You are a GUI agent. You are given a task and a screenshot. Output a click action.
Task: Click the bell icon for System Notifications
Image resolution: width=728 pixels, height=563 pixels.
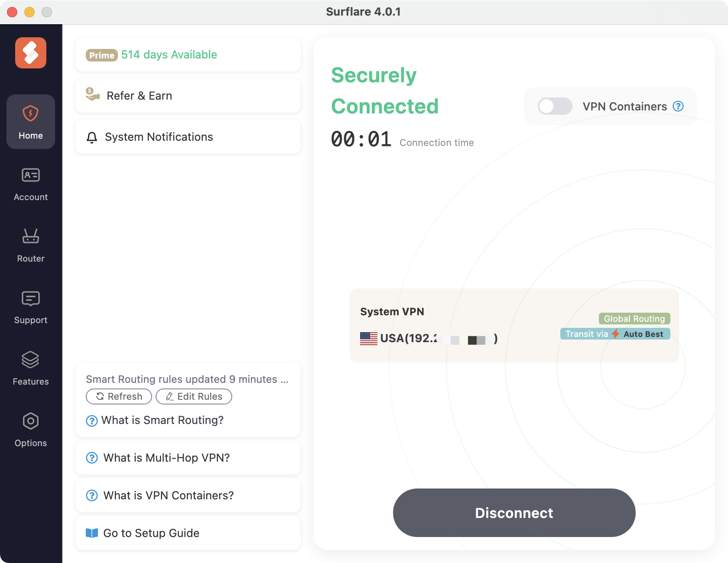point(92,138)
